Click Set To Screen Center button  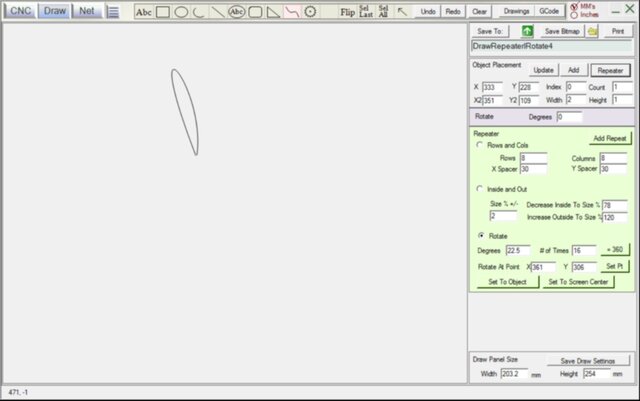pos(578,282)
